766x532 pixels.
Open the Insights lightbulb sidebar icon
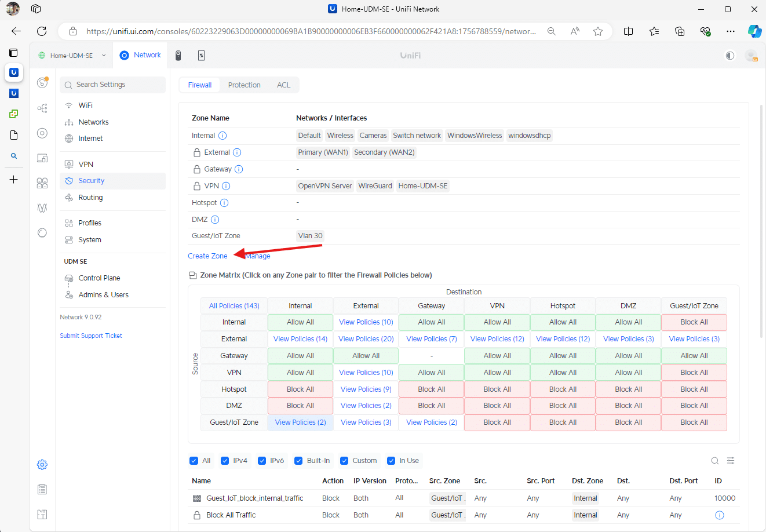[42, 233]
